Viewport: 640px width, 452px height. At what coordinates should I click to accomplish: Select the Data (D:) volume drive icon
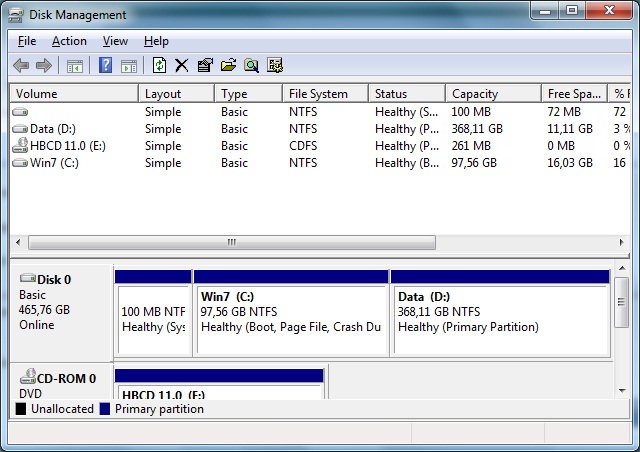[20, 129]
